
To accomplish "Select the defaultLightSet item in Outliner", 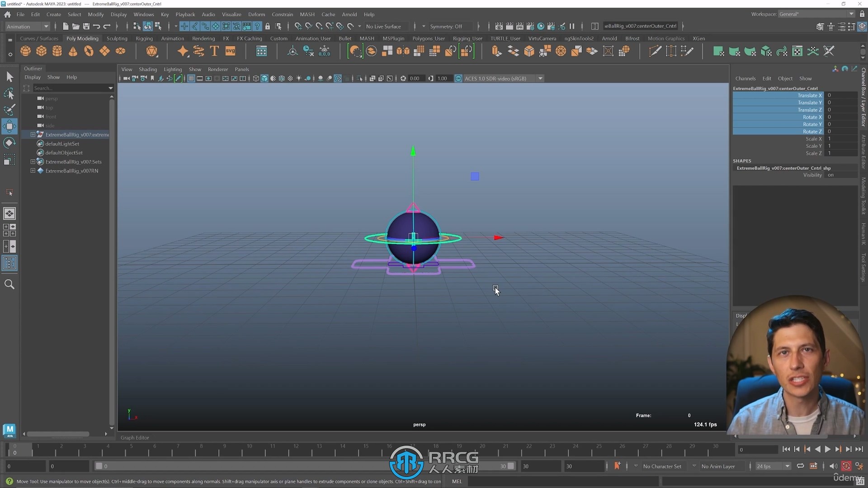I will 62,144.
